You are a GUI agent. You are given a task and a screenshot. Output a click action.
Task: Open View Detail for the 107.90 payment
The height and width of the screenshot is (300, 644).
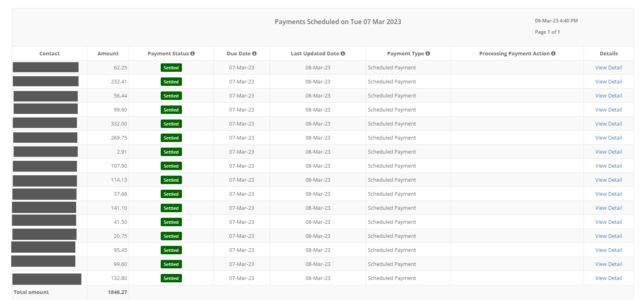pyautogui.click(x=609, y=166)
